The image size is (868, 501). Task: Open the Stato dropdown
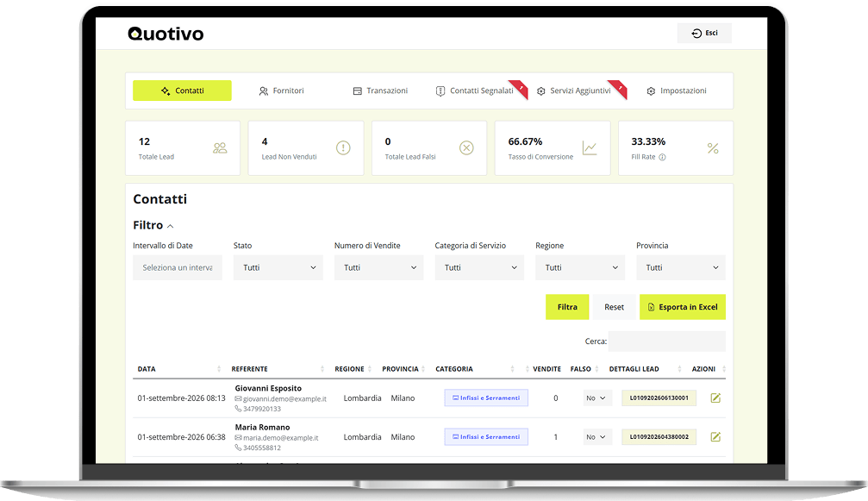coord(278,267)
